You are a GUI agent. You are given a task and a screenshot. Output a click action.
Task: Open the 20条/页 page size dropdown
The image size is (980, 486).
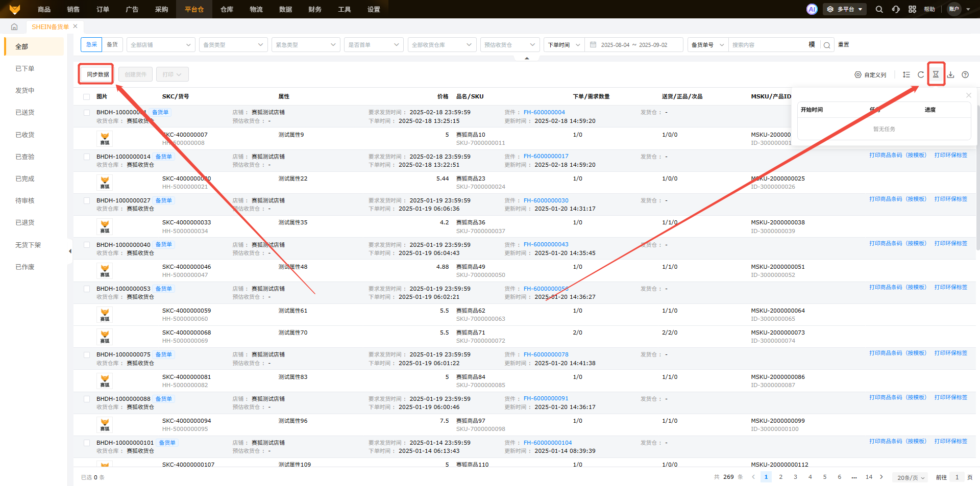911,478
